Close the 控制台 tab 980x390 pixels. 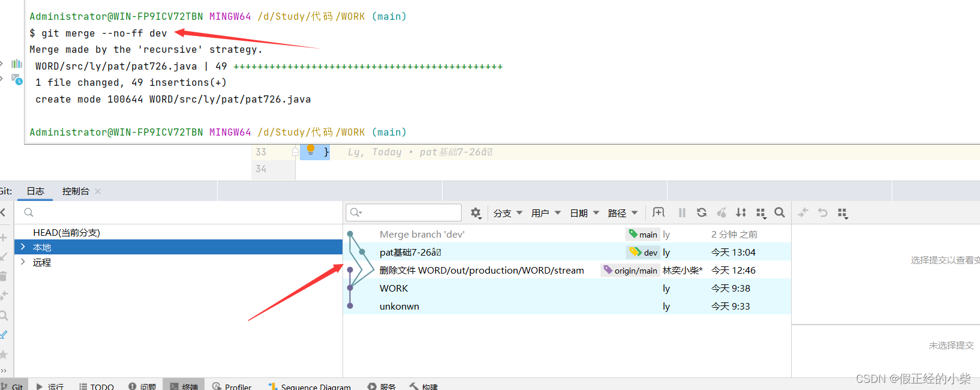(x=98, y=191)
